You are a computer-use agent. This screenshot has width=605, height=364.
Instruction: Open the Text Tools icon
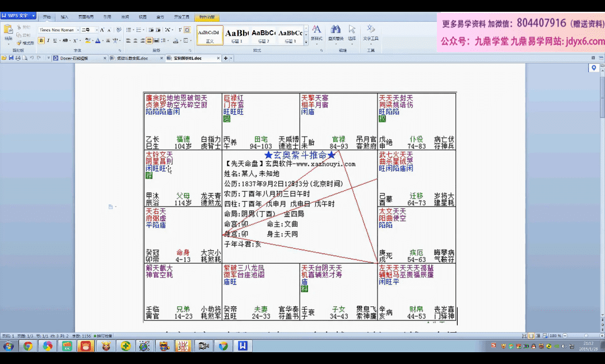click(x=370, y=30)
